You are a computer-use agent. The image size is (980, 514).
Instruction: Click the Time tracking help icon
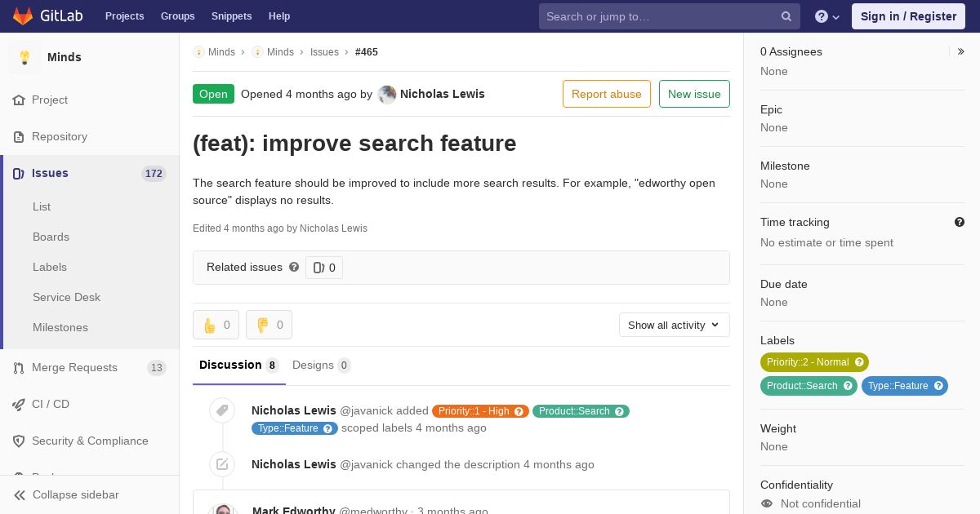tap(960, 222)
